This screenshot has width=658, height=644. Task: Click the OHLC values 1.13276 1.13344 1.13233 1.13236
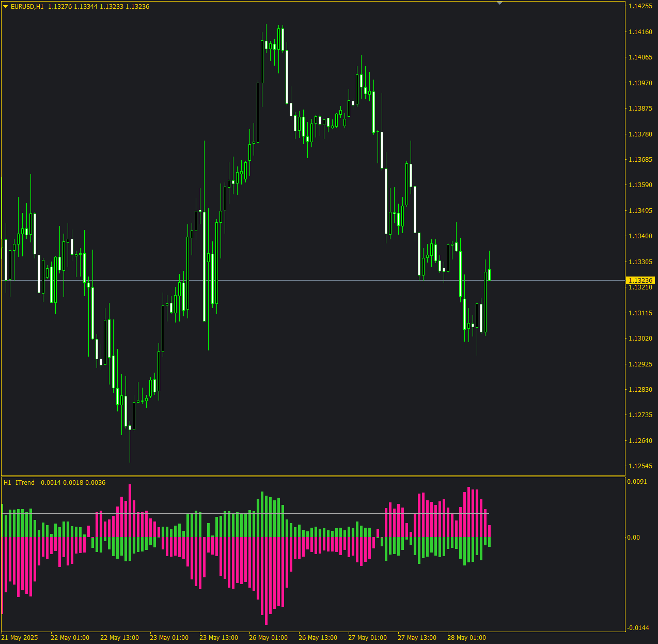pyautogui.click(x=99, y=7)
